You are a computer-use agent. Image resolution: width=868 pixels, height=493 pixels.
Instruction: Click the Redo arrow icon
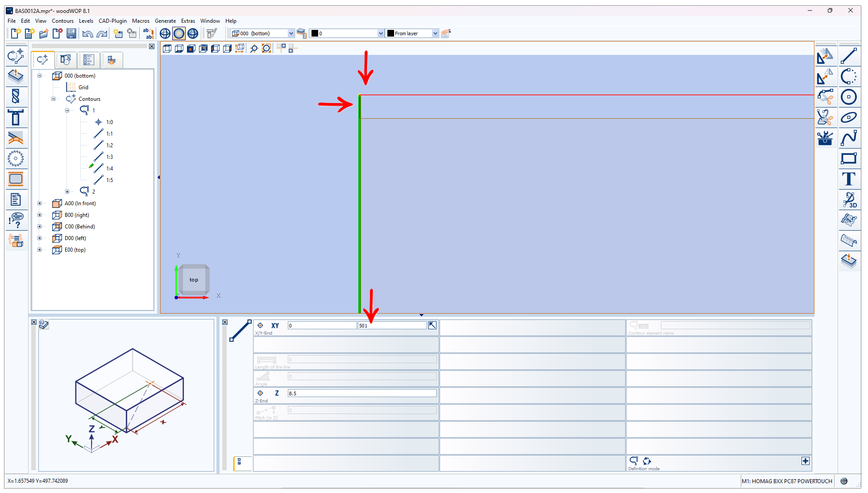point(102,33)
